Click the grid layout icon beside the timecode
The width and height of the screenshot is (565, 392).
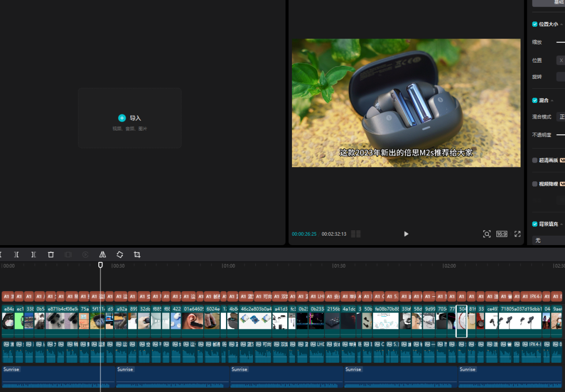pos(356,234)
